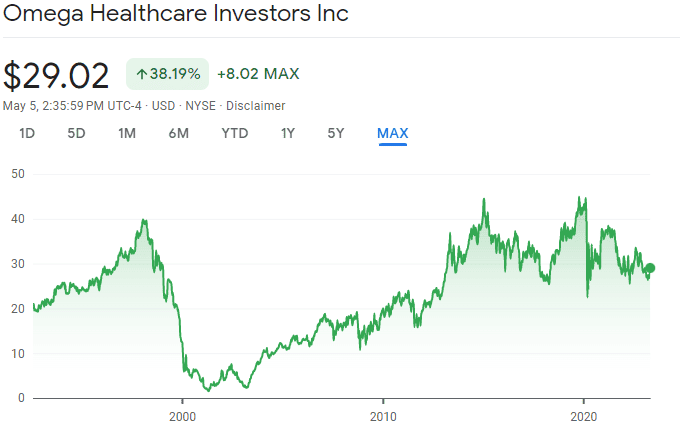Click the 2020 label on the x-axis

coord(584,415)
